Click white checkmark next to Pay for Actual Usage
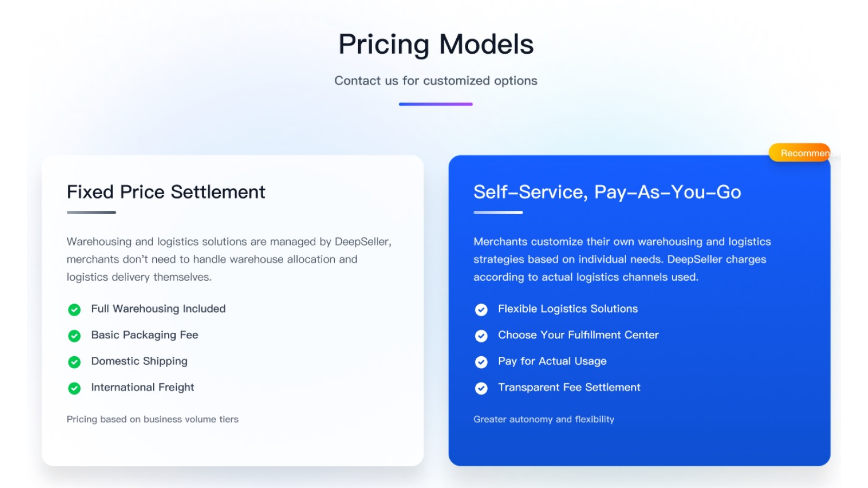 coord(481,362)
